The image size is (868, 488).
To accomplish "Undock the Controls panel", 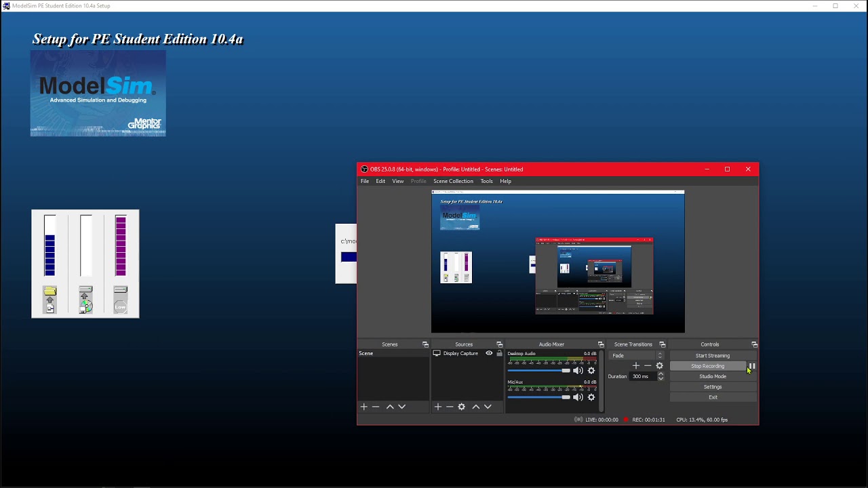I will click(754, 344).
